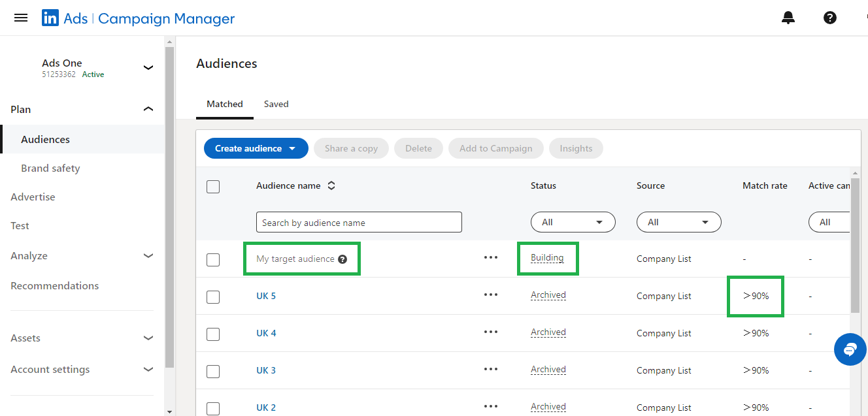The width and height of the screenshot is (868, 416).
Task: Open the Status filter dropdown
Action: coord(573,222)
